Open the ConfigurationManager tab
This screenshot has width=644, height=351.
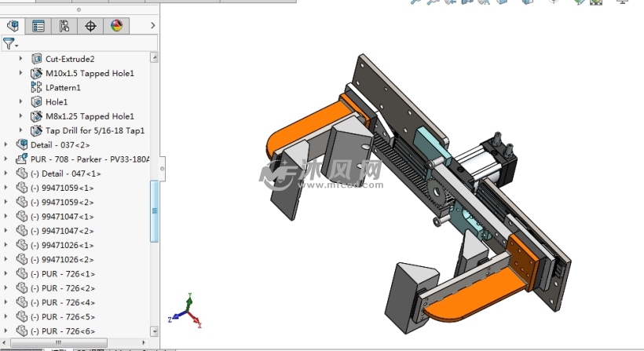pyautogui.click(x=64, y=26)
